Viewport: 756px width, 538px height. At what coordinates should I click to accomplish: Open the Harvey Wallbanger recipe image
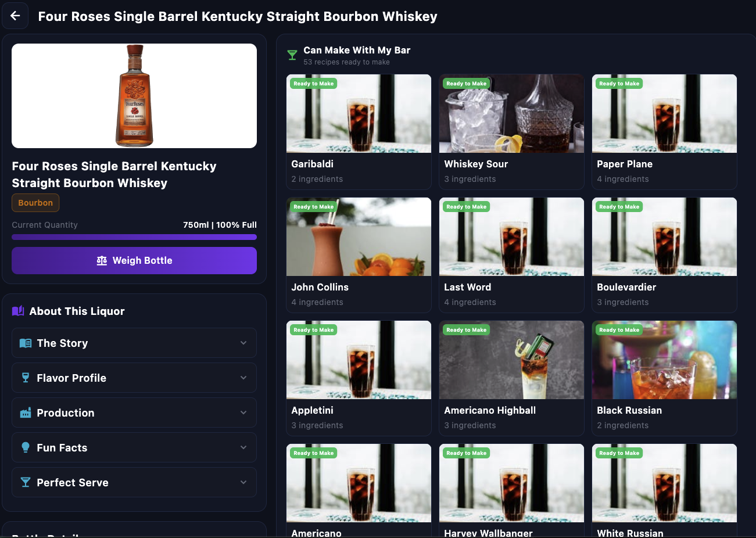pos(512,483)
